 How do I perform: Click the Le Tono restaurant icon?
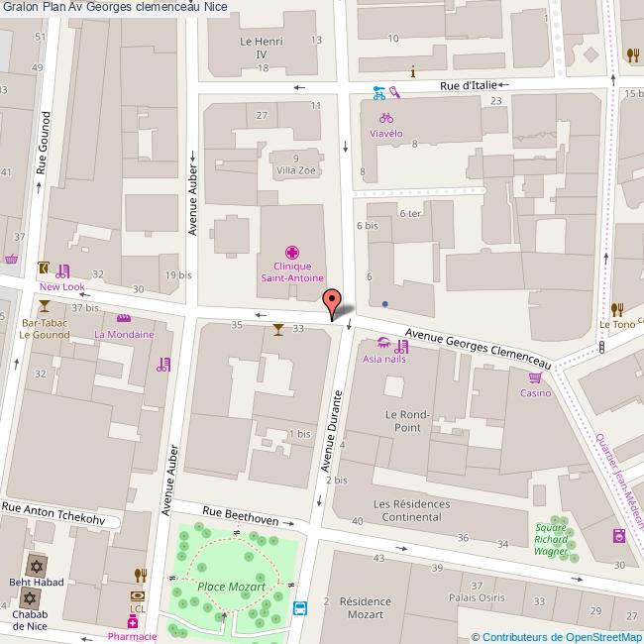pos(617,309)
